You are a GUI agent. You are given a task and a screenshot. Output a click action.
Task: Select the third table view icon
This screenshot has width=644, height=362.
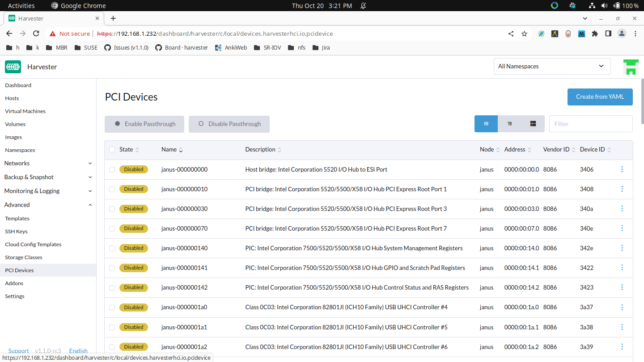(x=533, y=124)
